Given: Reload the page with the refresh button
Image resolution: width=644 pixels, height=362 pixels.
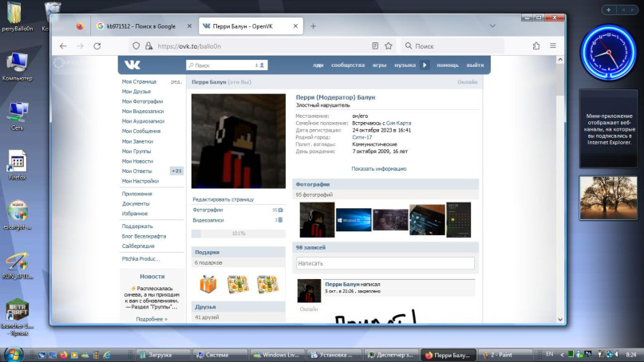Looking at the screenshot, I should click(97, 46).
